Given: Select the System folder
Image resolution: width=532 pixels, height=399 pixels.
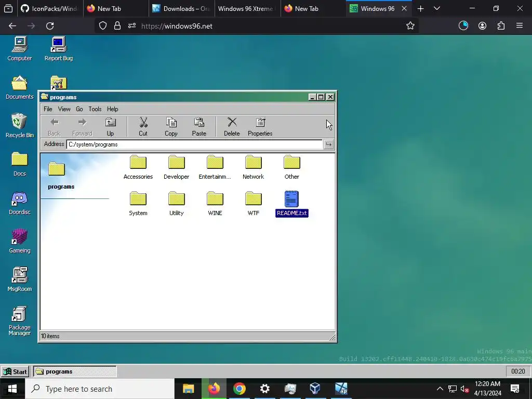Looking at the screenshot, I should point(138,204).
